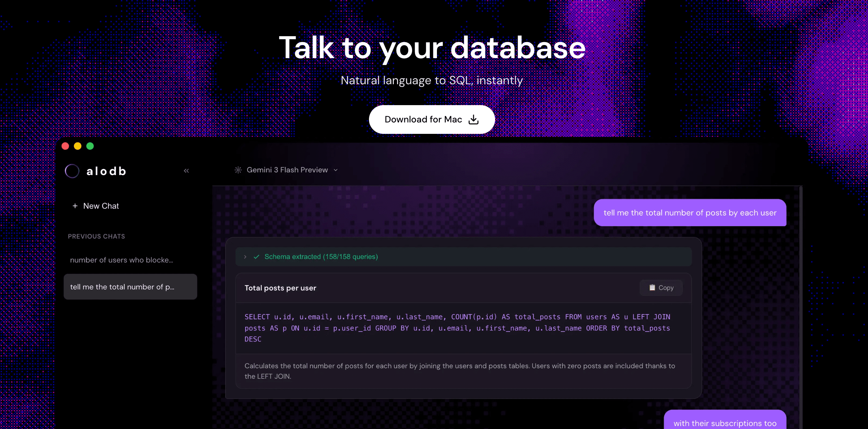Click the alodb logo icon
Image resolution: width=868 pixels, height=429 pixels.
72,171
